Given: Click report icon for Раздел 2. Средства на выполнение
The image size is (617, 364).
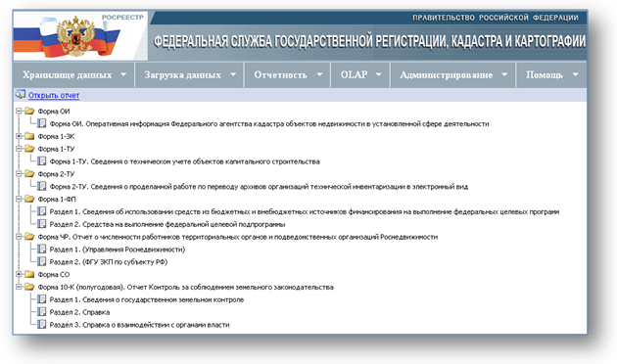Looking at the screenshot, I should 42,224.
